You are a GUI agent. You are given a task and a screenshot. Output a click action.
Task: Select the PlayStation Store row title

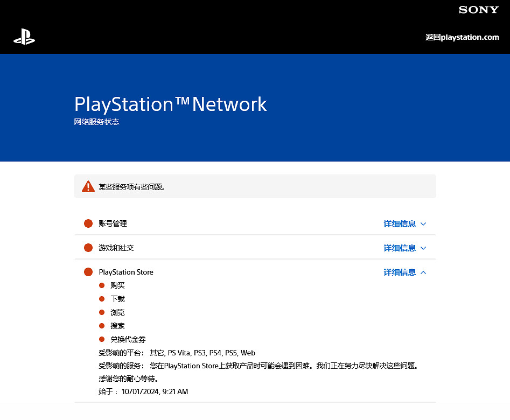click(126, 272)
